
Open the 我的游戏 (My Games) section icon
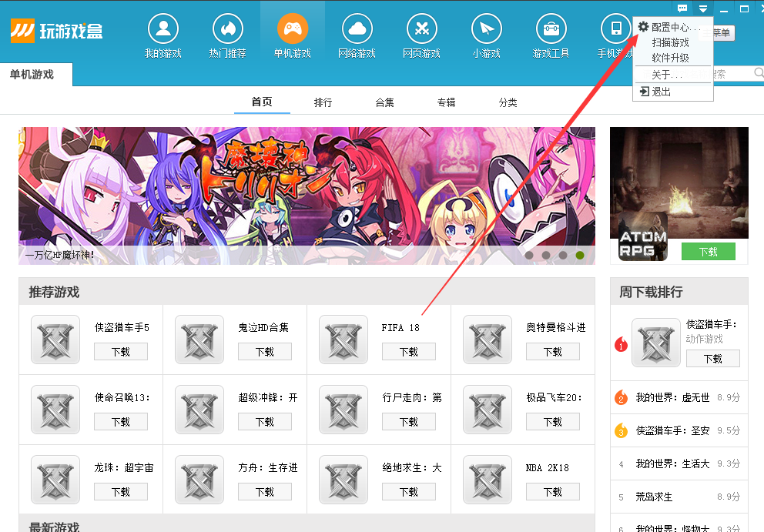[163, 28]
